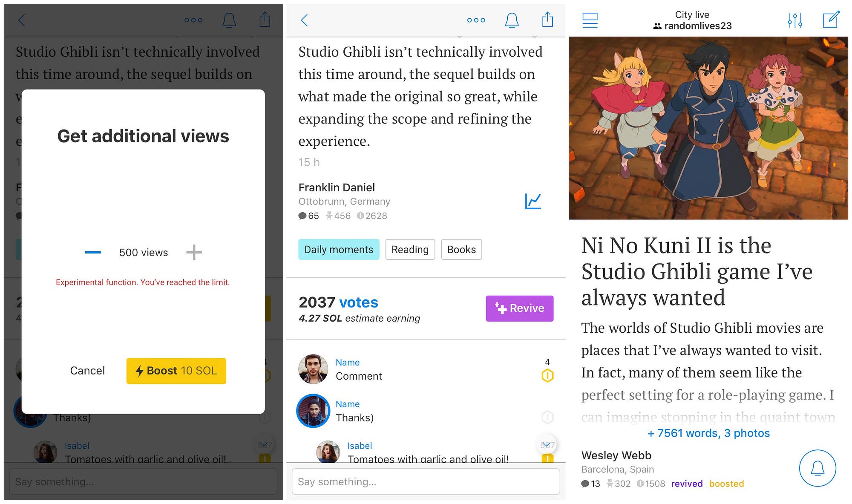
Task: Open Isabel's avatar in middle screen
Action: (328, 452)
